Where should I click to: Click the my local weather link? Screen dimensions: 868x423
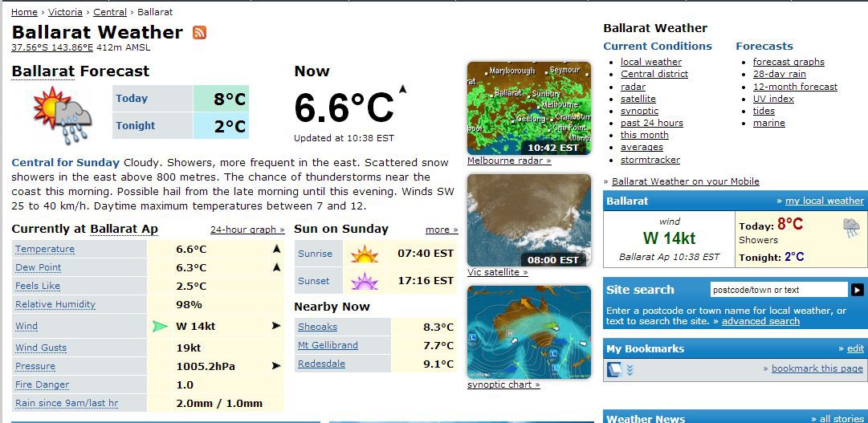click(x=825, y=201)
